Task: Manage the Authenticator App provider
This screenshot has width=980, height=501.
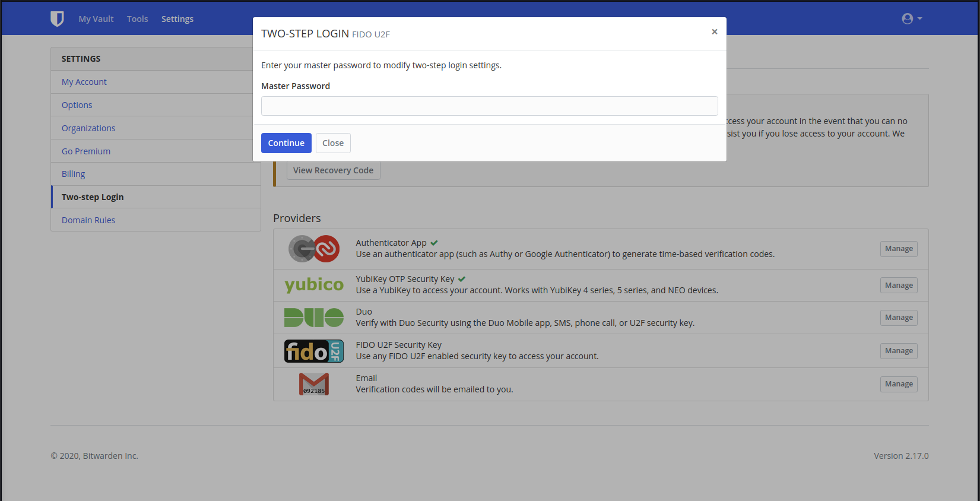Action: [899, 249]
